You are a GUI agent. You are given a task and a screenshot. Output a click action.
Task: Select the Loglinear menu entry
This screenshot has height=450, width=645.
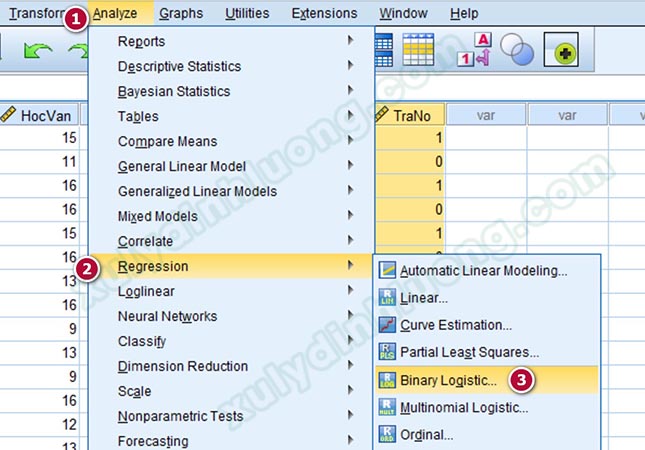pyautogui.click(x=231, y=291)
